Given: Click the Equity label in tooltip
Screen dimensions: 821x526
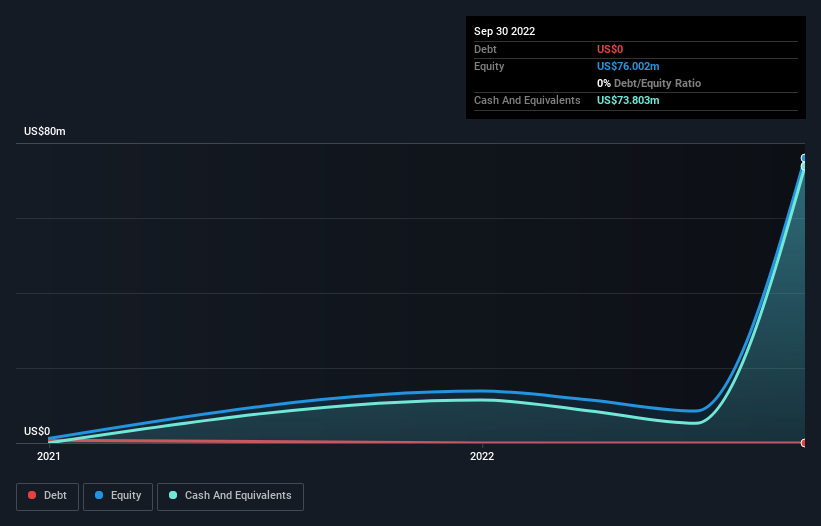Looking at the screenshot, I should coord(489,66).
